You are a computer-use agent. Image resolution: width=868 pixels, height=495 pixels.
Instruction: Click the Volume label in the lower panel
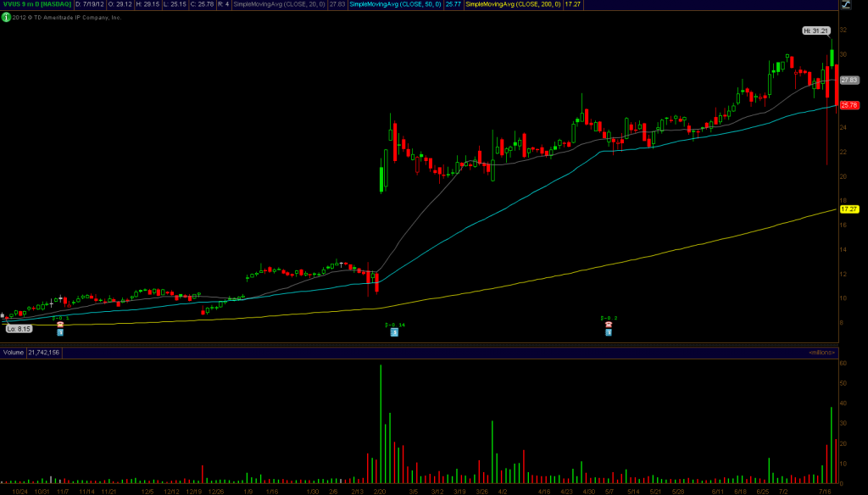tap(13, 352)
